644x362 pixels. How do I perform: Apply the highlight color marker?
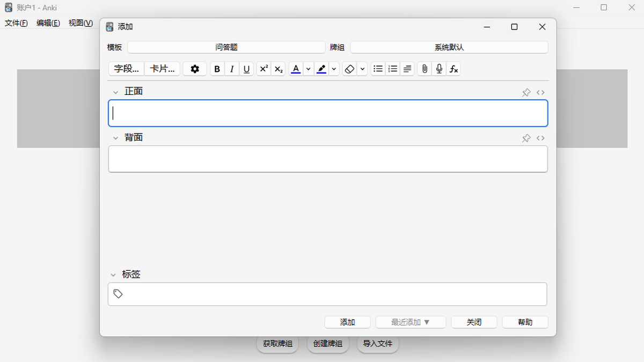coord(321,69)
